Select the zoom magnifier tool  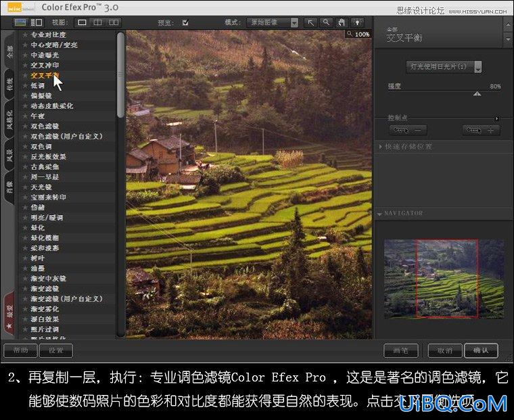click(x=326, y=22)
